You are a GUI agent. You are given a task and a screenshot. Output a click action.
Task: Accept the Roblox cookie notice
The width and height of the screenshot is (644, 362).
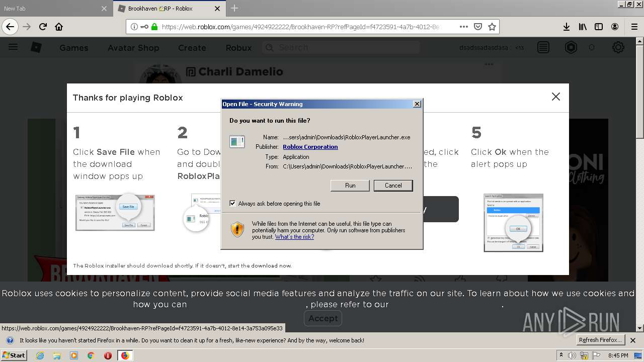coord(323,318)
